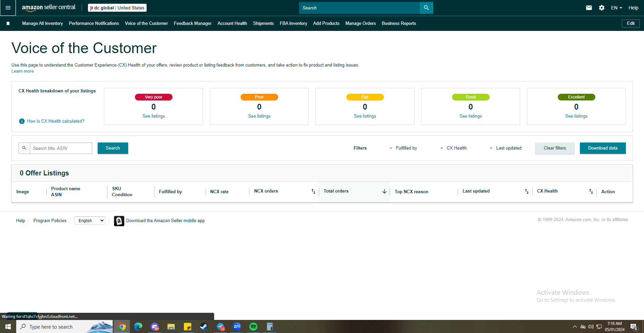Viewport: 644px width, 333px height.
Task: See listings under Good
Action: (471, 116)
